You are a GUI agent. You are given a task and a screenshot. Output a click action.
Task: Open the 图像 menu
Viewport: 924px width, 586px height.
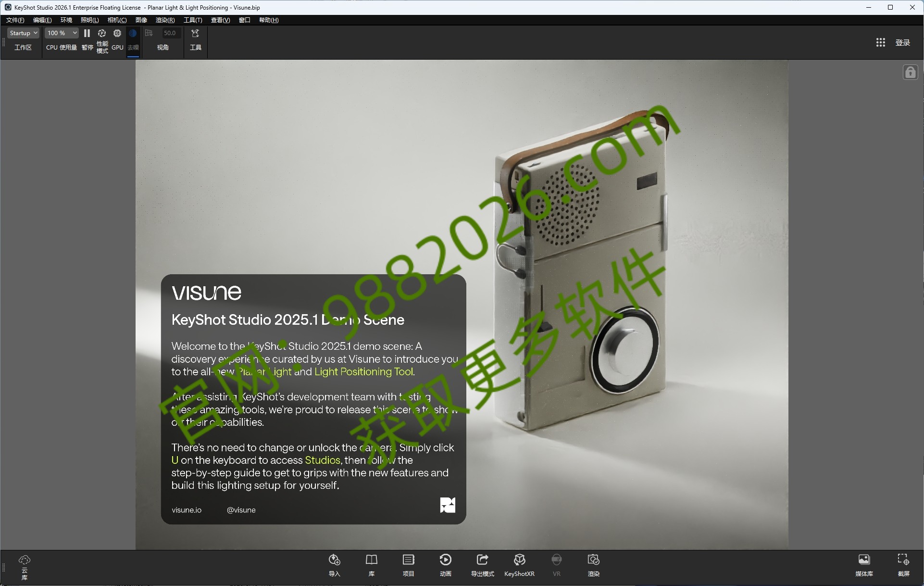(141, 20)
